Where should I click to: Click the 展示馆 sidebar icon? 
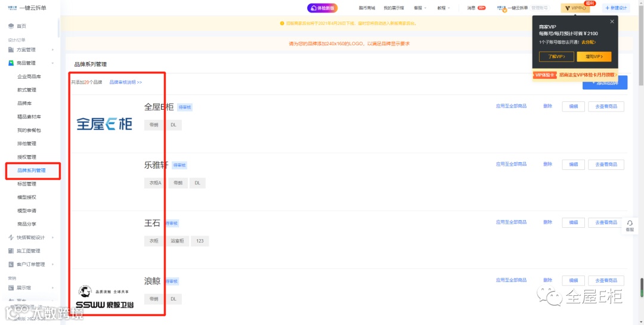click(11, 288)
